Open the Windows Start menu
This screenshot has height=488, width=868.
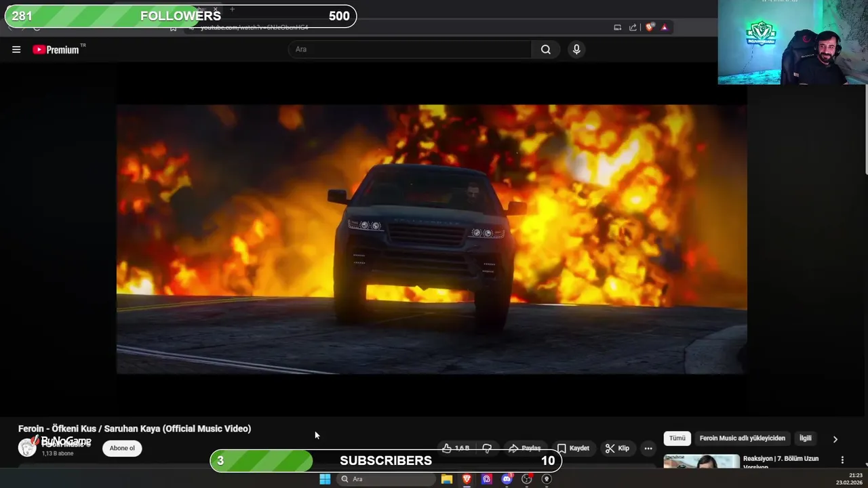point(325,479)
